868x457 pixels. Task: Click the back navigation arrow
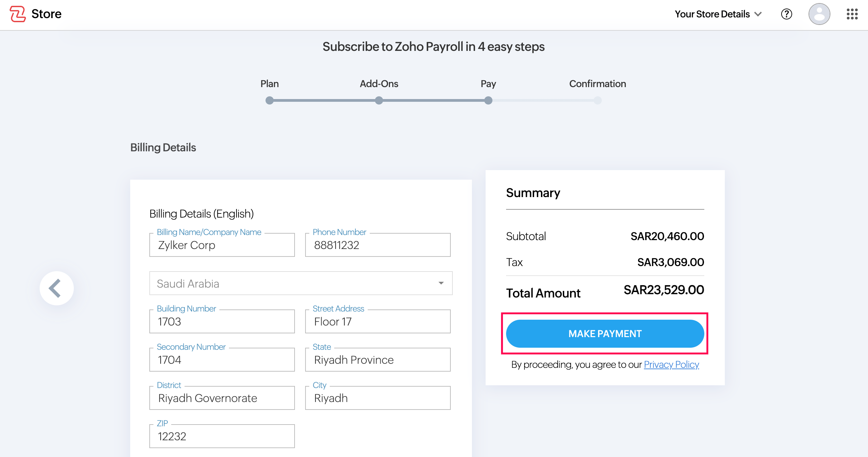[56, 288]
